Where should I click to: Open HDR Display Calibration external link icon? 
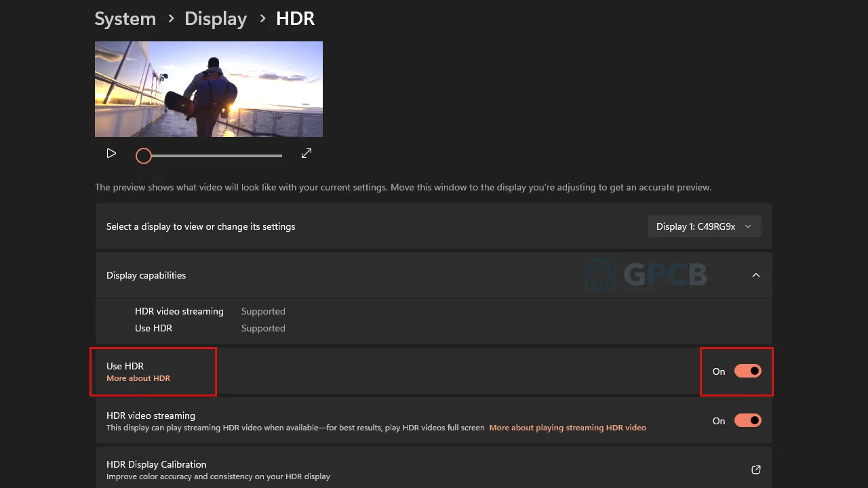[x=756, y=470]
